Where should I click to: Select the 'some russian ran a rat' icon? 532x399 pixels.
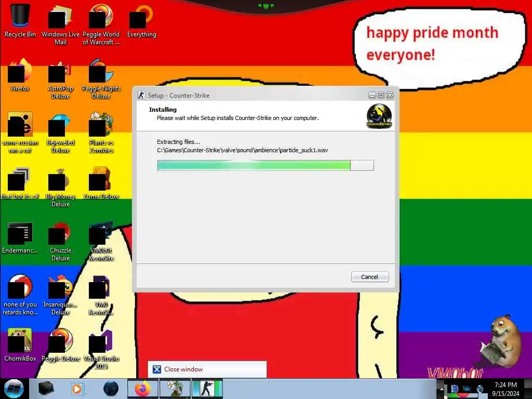(20, 133)
